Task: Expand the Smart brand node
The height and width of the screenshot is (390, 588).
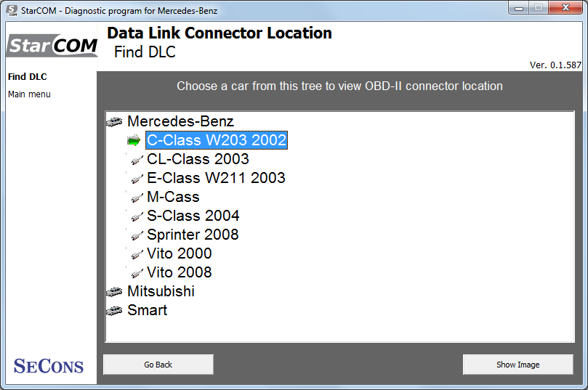Action: [x=147, y=310]
